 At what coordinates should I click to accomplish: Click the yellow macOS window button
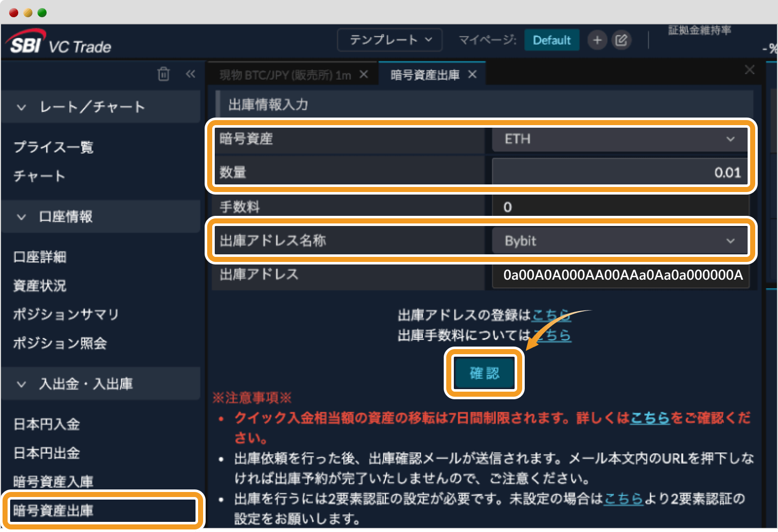pyautogui.click(x=28, y=13)
